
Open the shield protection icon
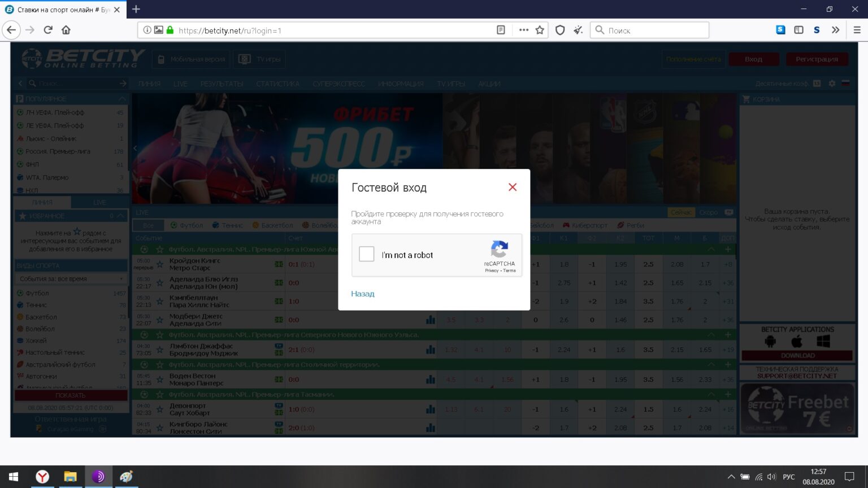(560, 30)
